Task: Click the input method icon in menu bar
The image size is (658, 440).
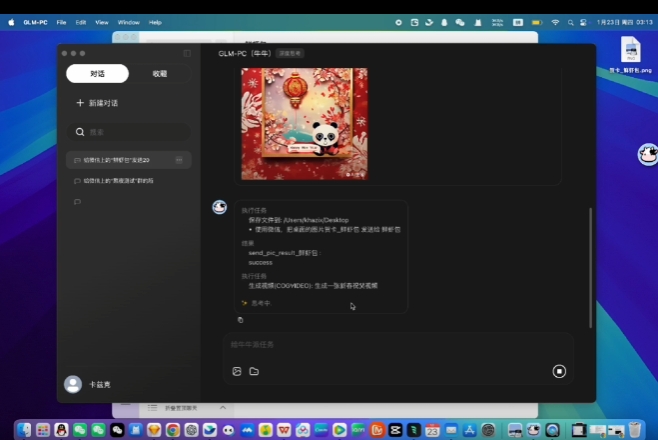Action: [518, 22]
